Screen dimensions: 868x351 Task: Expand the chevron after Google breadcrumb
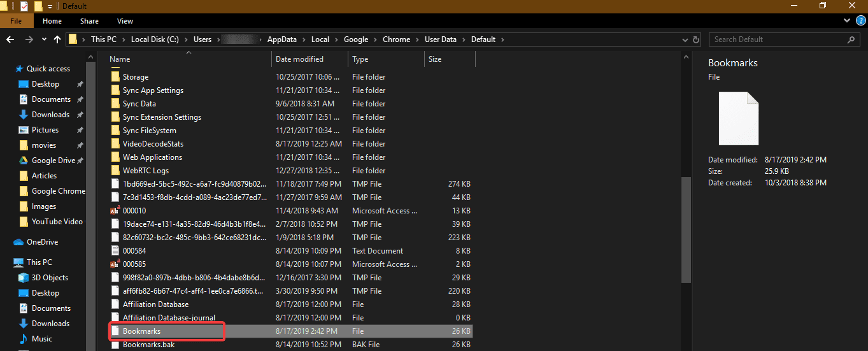coord(375,39)
